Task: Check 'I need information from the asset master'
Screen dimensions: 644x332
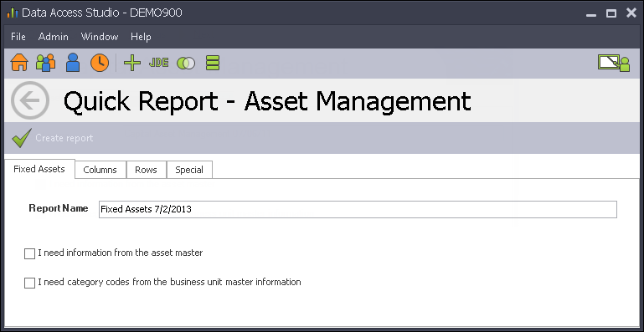Action: click(29, 253)
